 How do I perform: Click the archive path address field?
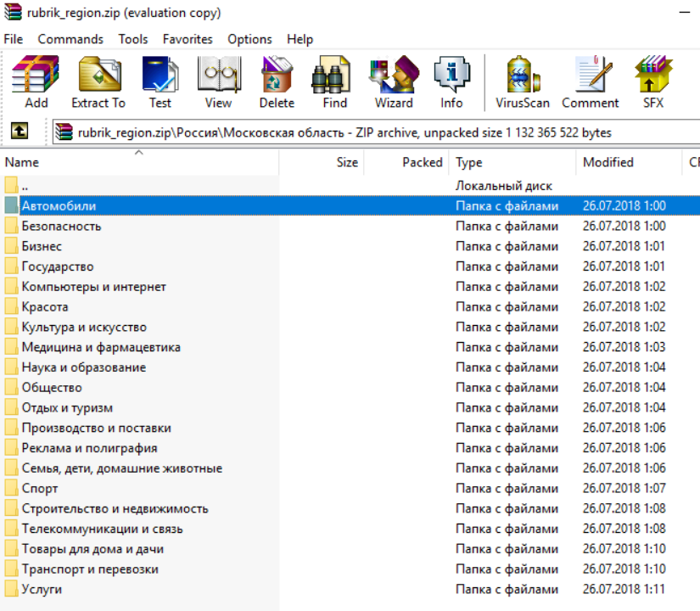(x=373, y=132)
